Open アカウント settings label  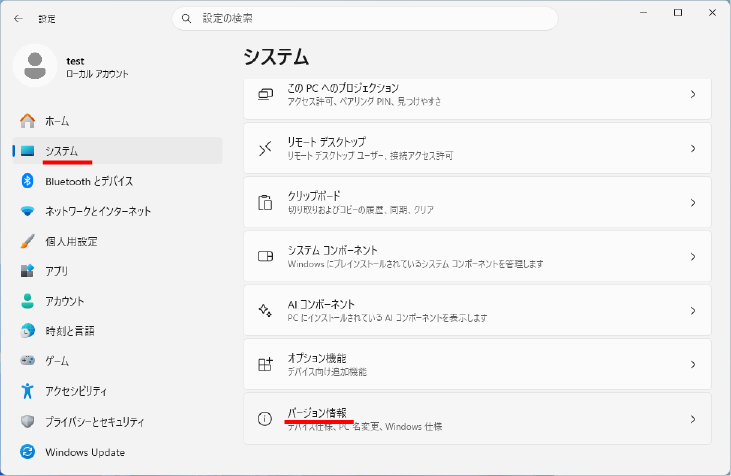(x=64, y=301)
